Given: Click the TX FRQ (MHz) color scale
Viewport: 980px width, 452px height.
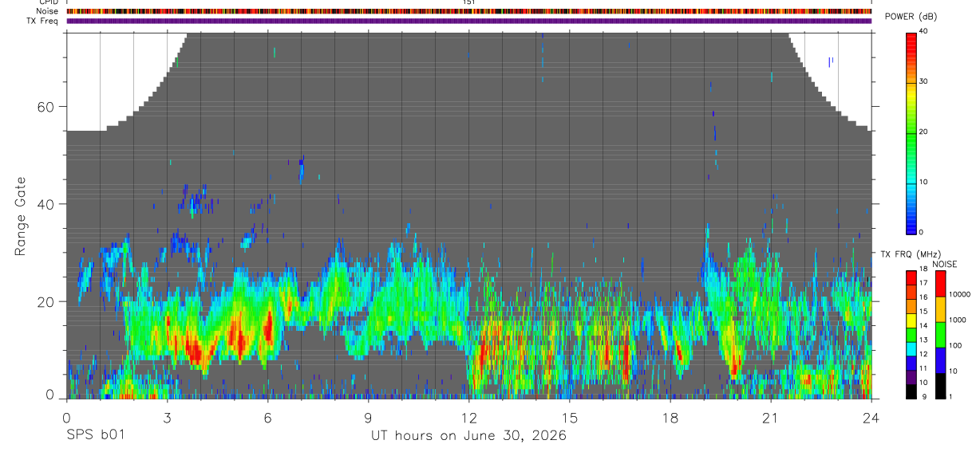Looking at the screenshot, I should 911,334.
